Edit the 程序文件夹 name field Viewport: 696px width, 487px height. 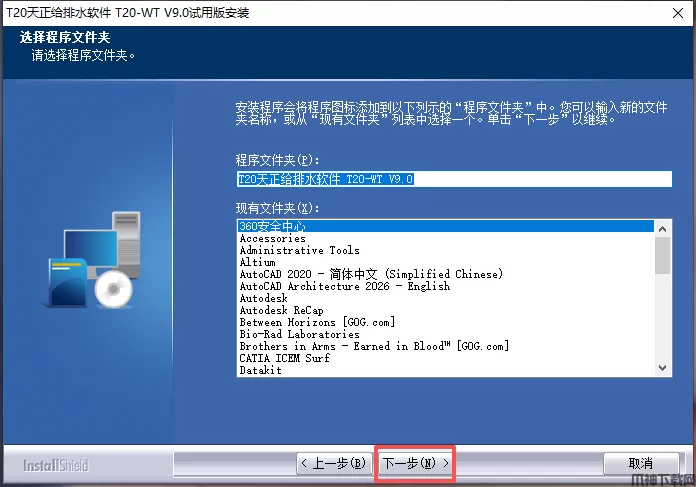tap(454, 179)
